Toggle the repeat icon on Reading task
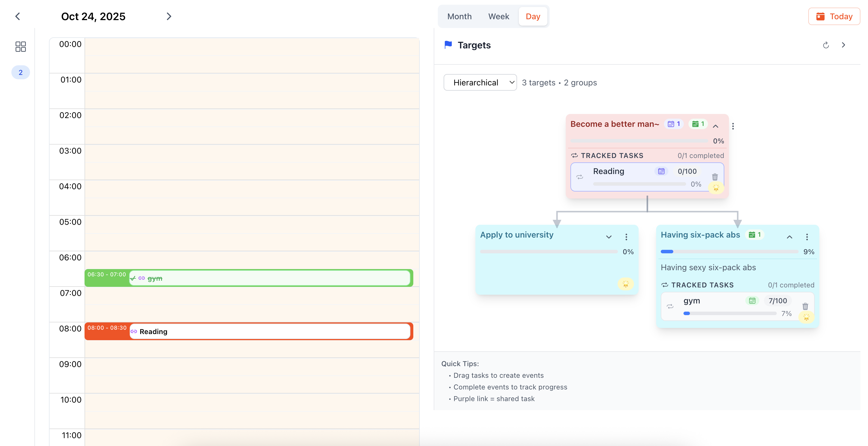868x446 pixels. pyautogui.click(x=579, y=177)
